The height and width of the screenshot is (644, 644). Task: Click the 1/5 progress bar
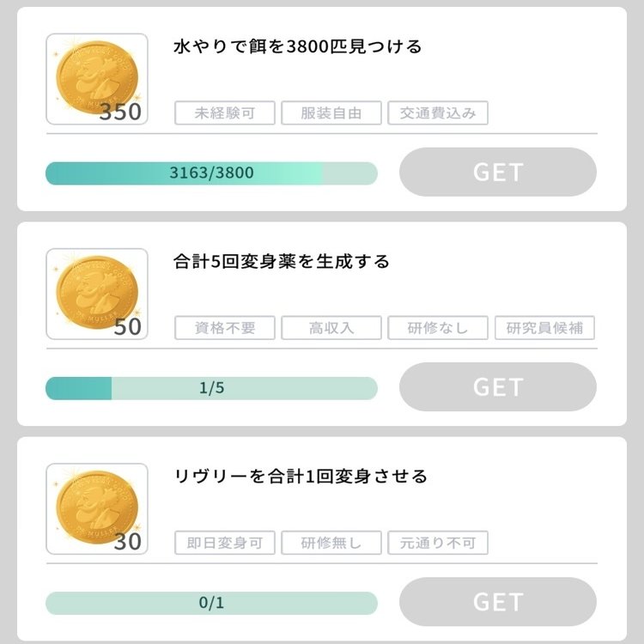tap(211, 388)
